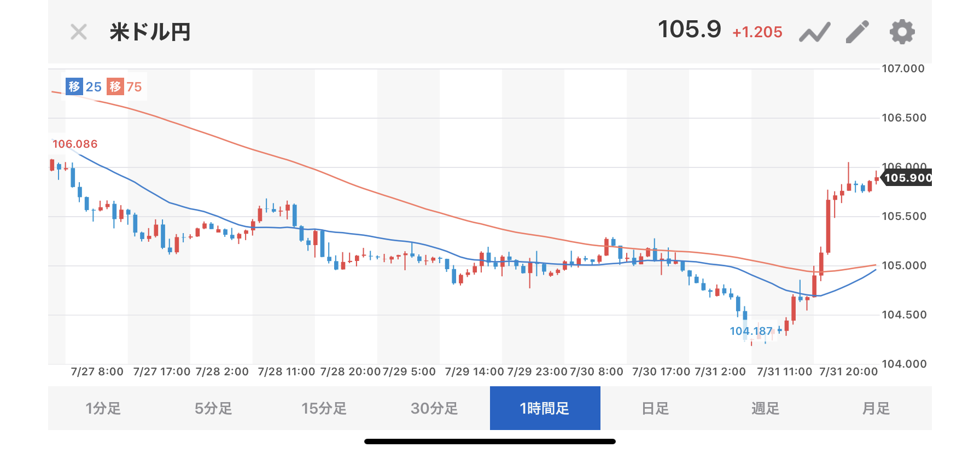Tap the 104.187 low price marker
Image resolution: width=980 pixels, height=453 pixels.
click(751, 331)
